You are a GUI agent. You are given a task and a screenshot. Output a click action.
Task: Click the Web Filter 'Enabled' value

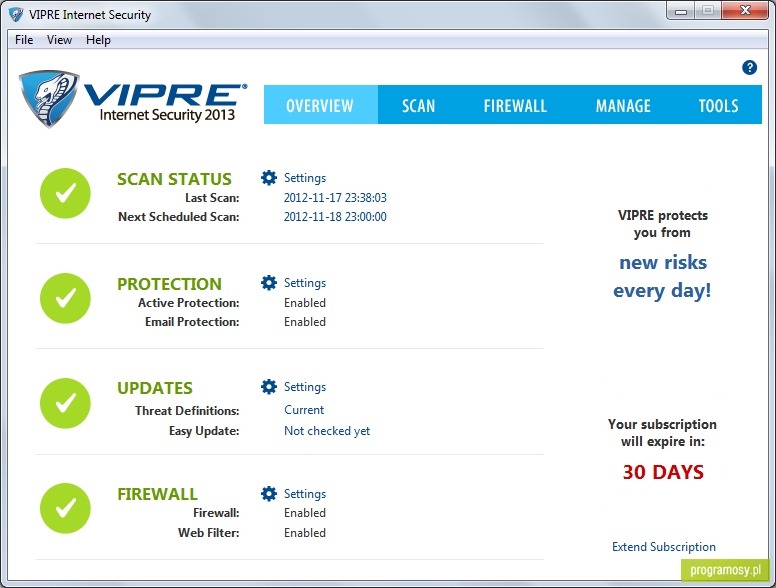305,533
